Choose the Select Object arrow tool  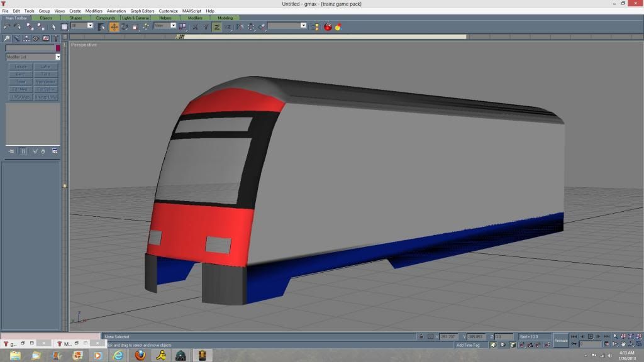tap(53, 26)
